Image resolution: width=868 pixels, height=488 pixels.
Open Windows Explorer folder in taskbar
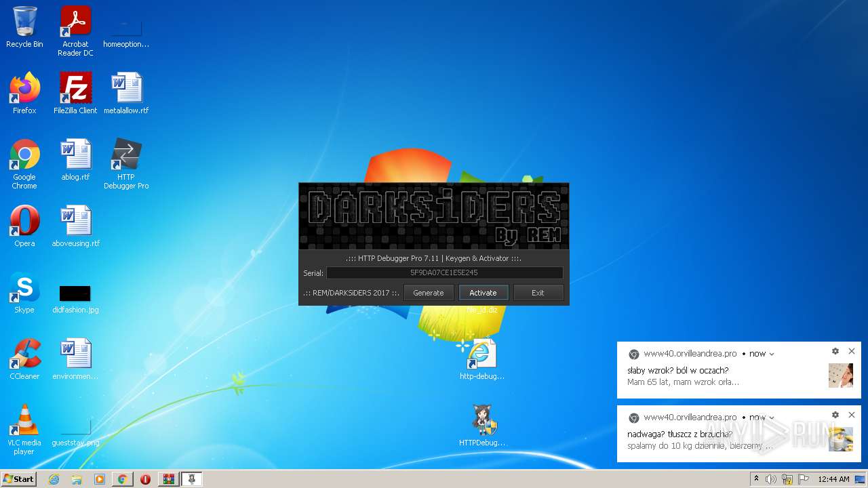click(77, 479)
